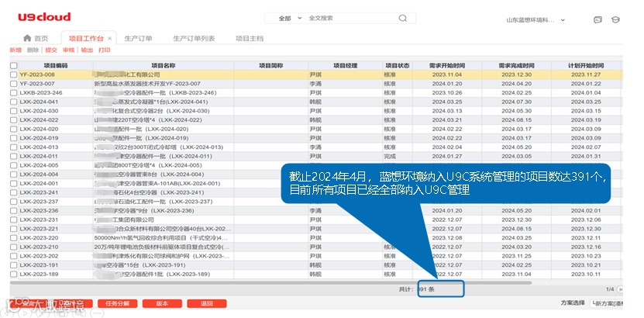Click manager 李涌 in YF-2023-007 row
This screenshot has height=318, width=644.
tap(315, 84)
